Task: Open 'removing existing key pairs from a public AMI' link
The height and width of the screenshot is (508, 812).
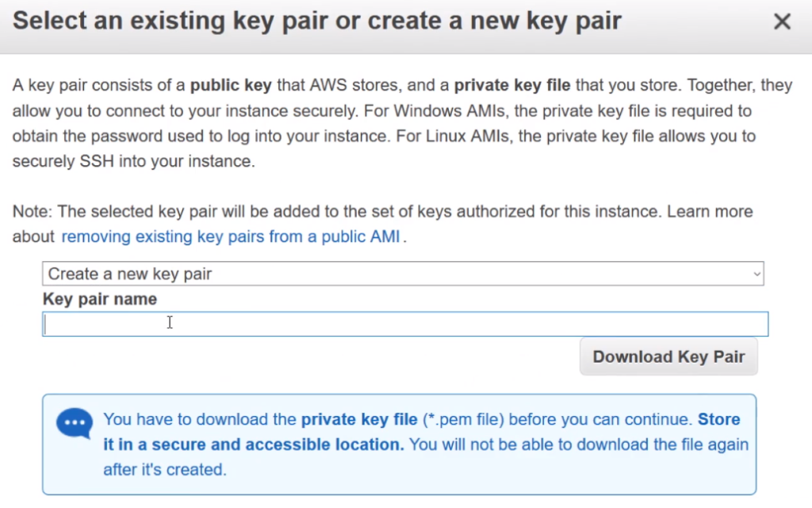Action: tap(232, 237)
